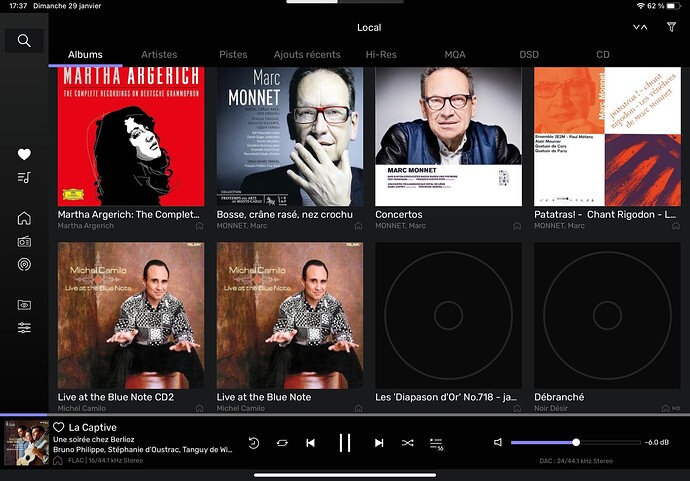Open the DSD tab
This screenshot has width=690, height=481.
click(x=529, y=55)
